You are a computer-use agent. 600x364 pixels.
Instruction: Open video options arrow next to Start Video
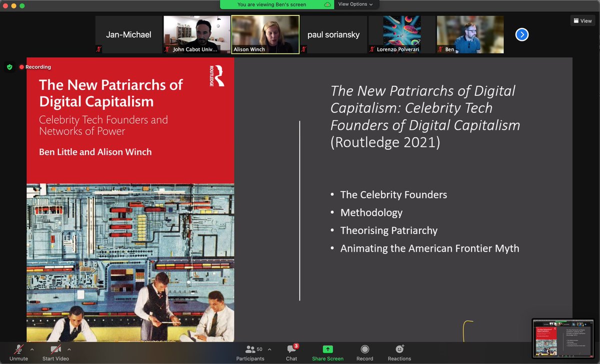pyautogui.click(x=69, y=349)
